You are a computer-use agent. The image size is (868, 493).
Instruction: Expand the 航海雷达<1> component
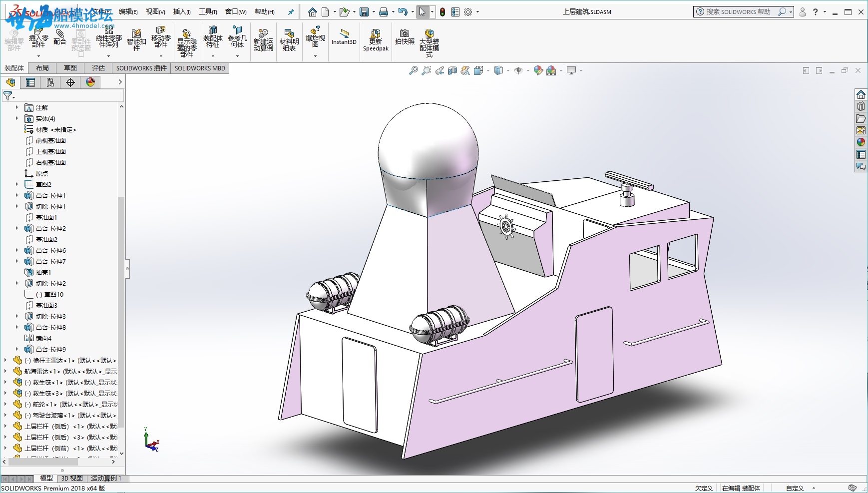click(x=5, y=371)
